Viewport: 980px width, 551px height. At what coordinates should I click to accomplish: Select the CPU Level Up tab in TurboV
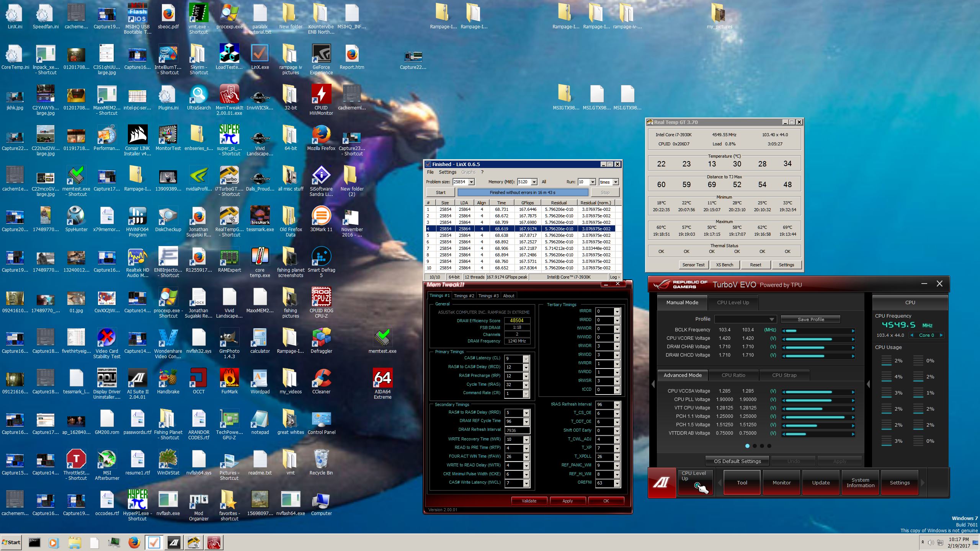pyautogui.click(x=733, y=302)
